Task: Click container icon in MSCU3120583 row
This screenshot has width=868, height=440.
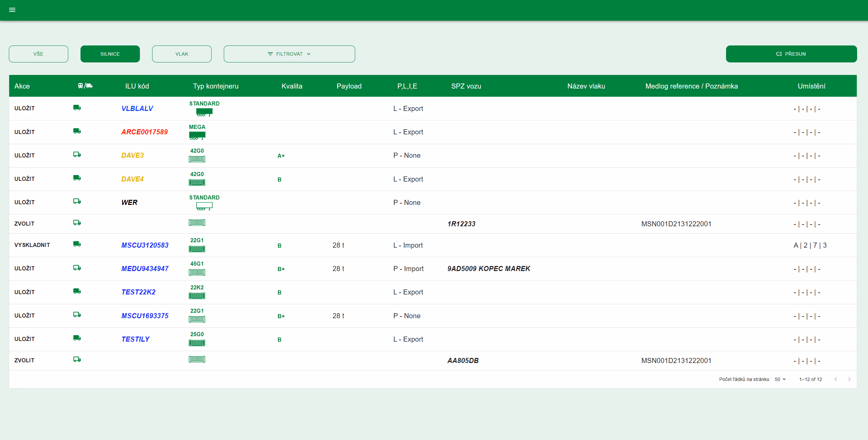Action: point(197,249)
